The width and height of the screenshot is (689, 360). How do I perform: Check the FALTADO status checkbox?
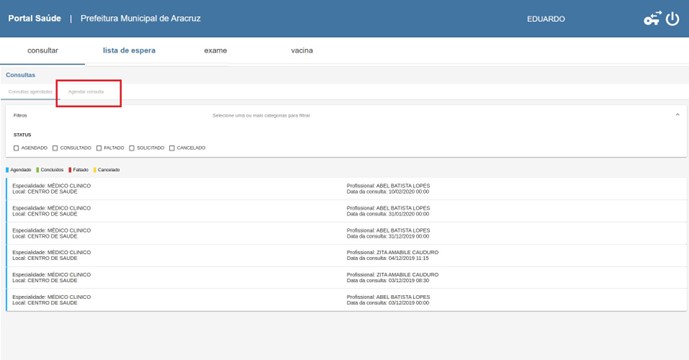tap(99, 148)
